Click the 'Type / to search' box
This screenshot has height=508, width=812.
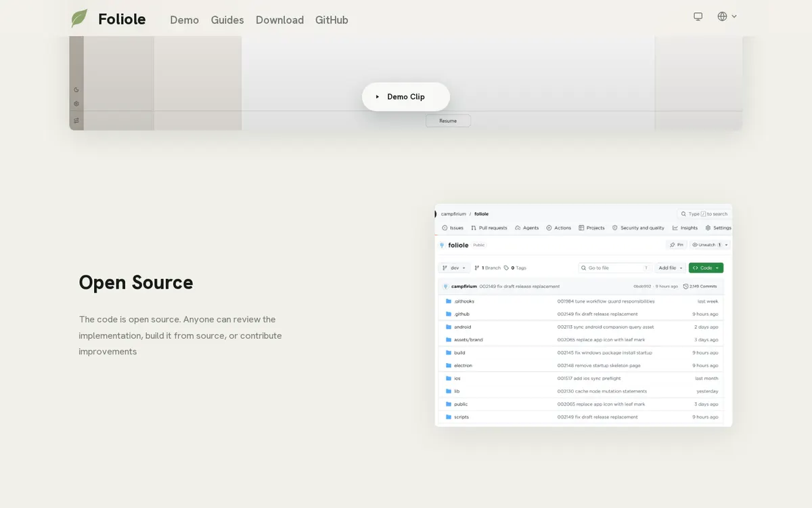[704, 214]
